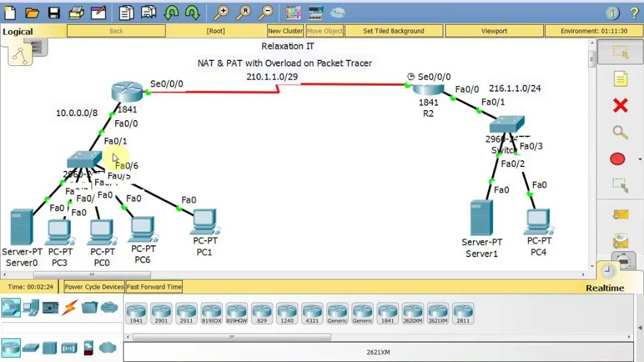The width and height of the screenshot is (644, 362).
Task: Zoom in on the workspace
Action: [221, 12]
